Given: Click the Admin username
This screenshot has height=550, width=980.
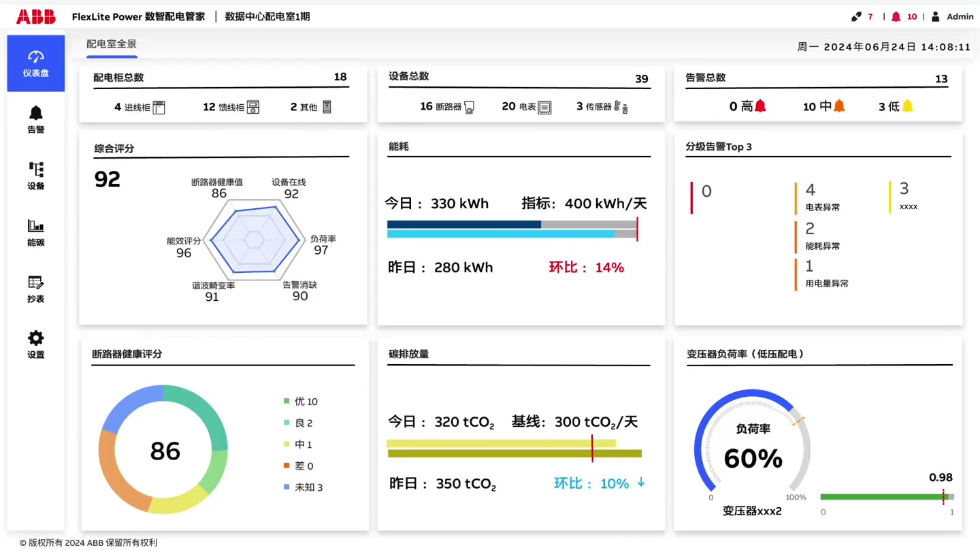Looking at the screenshot, I should point(960,16).
